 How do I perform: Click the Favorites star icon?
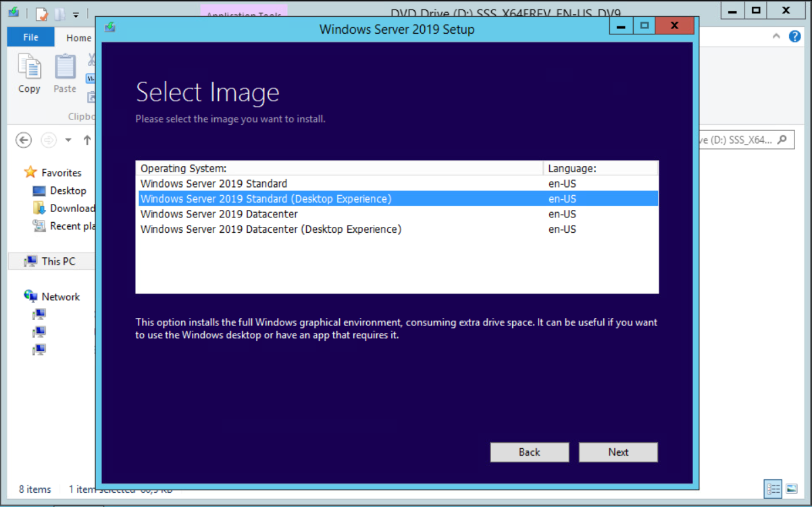point(30,172)
